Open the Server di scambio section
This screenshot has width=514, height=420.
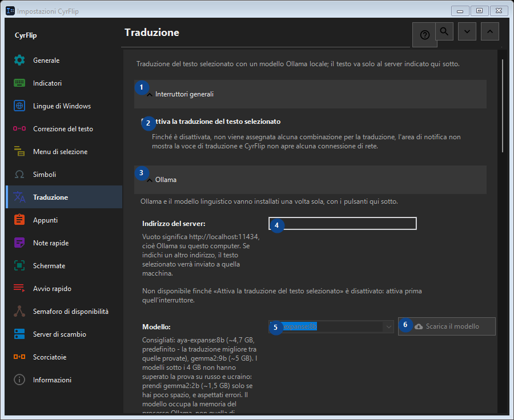[x=64, y=334]
